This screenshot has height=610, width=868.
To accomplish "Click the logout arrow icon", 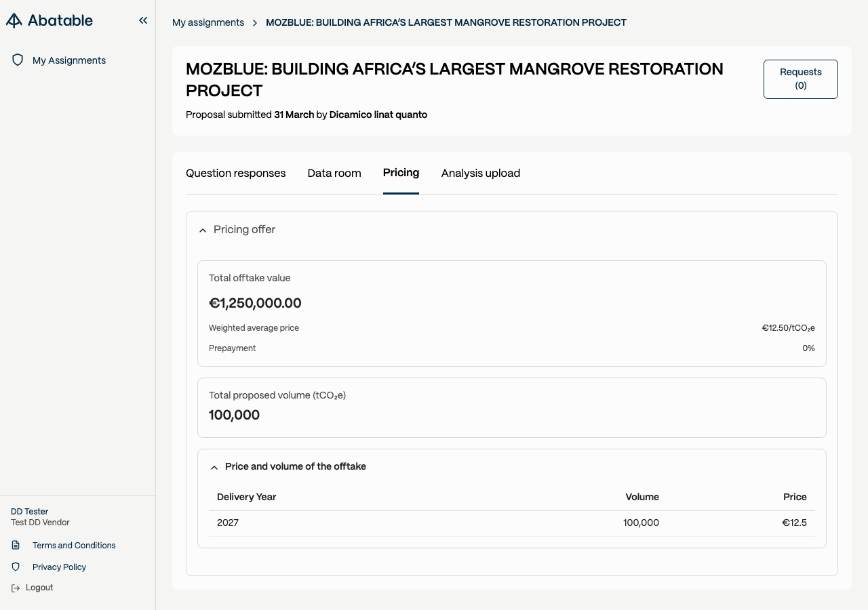I will click(16, 588).
